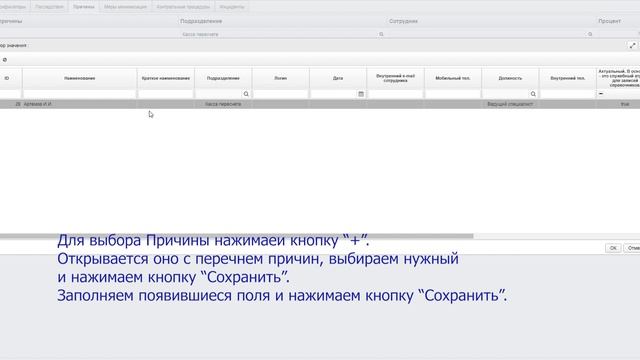This screenshot has width=640, height=360.
Task: Click the Отмена button
Action: click(x=633, y=248)
